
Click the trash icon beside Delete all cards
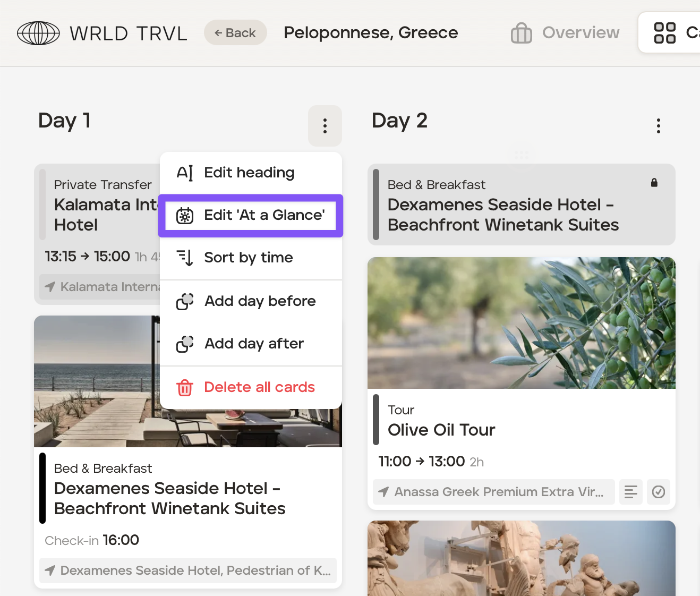click(x=185, y=388)
